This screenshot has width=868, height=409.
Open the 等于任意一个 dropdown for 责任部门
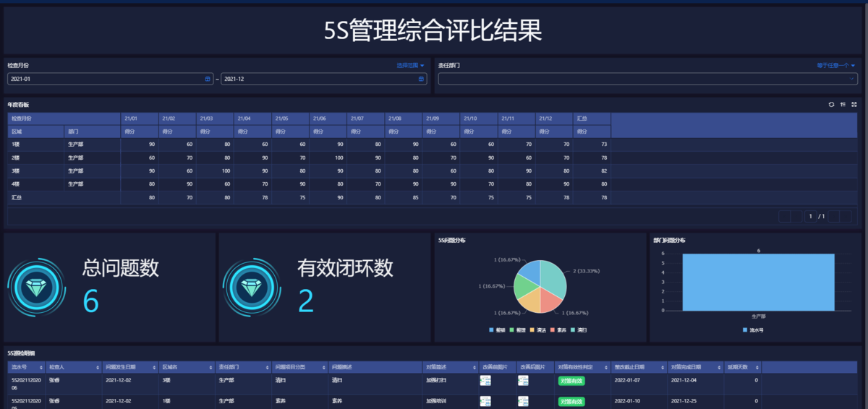pos(837,65)
